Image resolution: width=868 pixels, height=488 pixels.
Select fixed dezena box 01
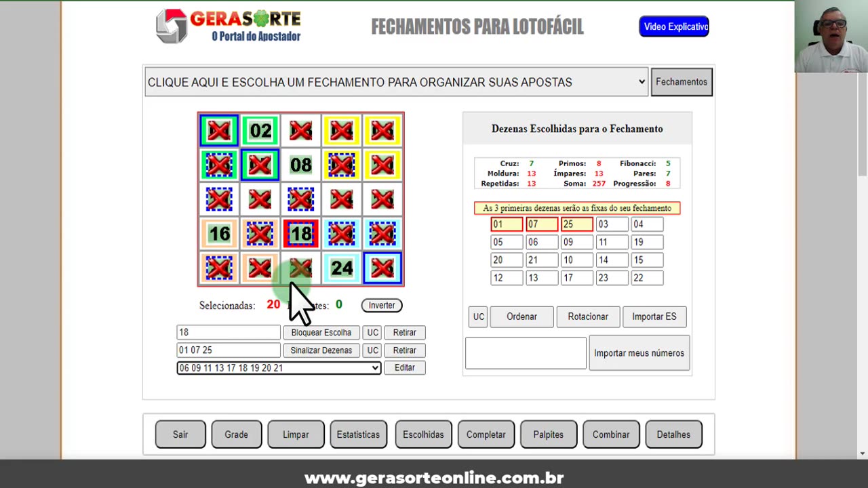[507, 224]
